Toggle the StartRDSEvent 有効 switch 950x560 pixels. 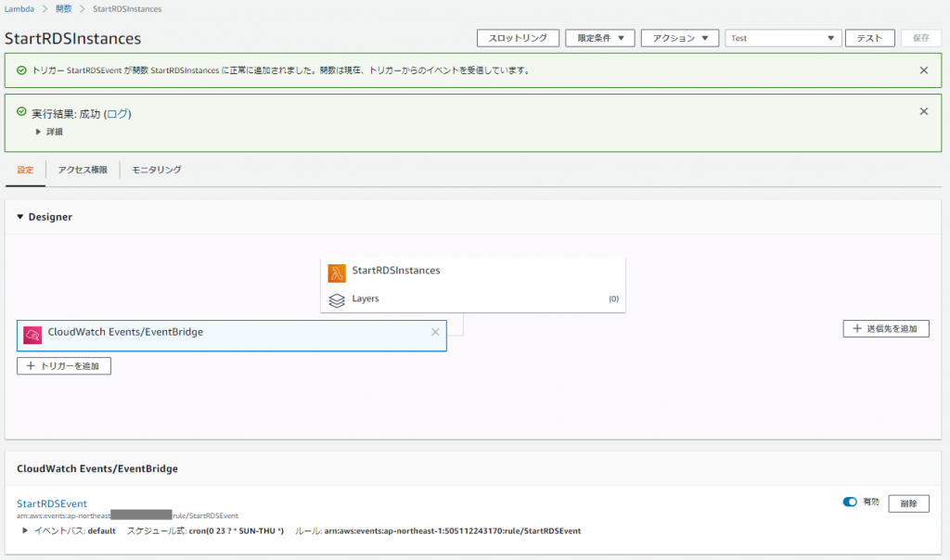click(850, 502)
